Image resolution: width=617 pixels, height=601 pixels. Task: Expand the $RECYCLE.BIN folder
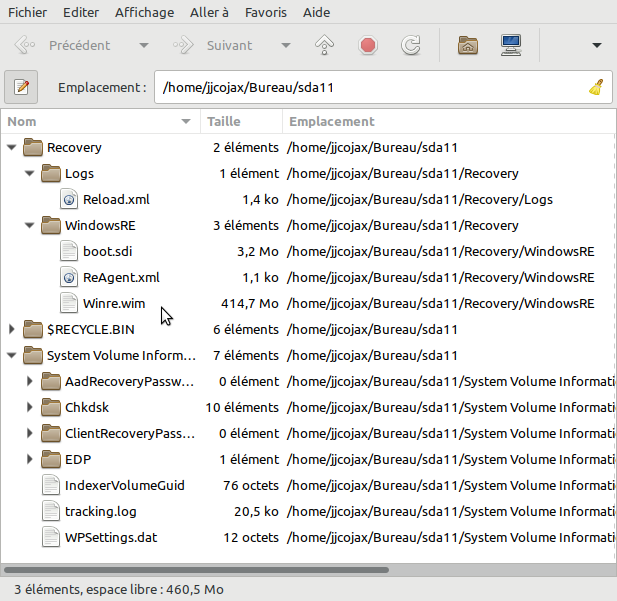point(12,329)
